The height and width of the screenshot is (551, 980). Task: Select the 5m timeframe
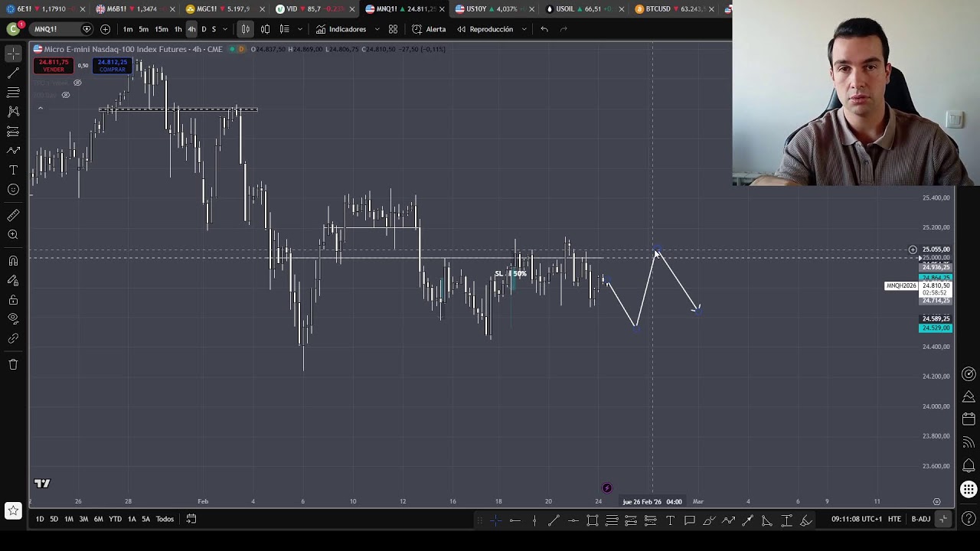144,29
